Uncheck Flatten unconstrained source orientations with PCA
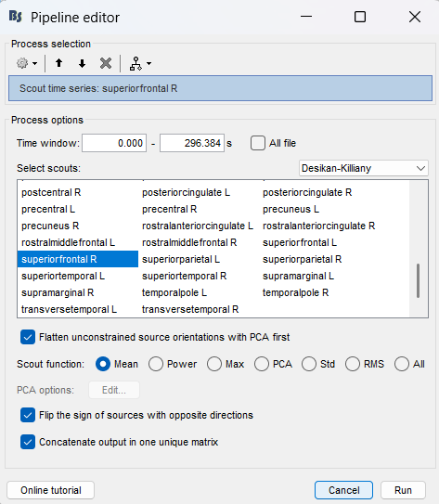The image size is (439, 504). [28, 337]
